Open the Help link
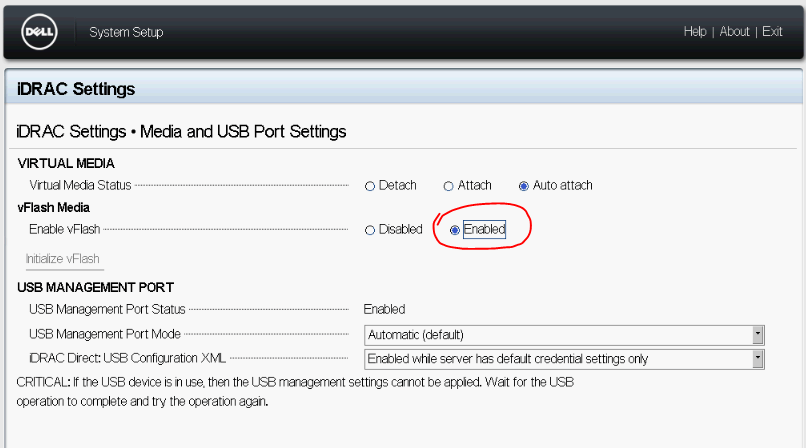Screen dimensions: 806x448 (x=695, y=32)
